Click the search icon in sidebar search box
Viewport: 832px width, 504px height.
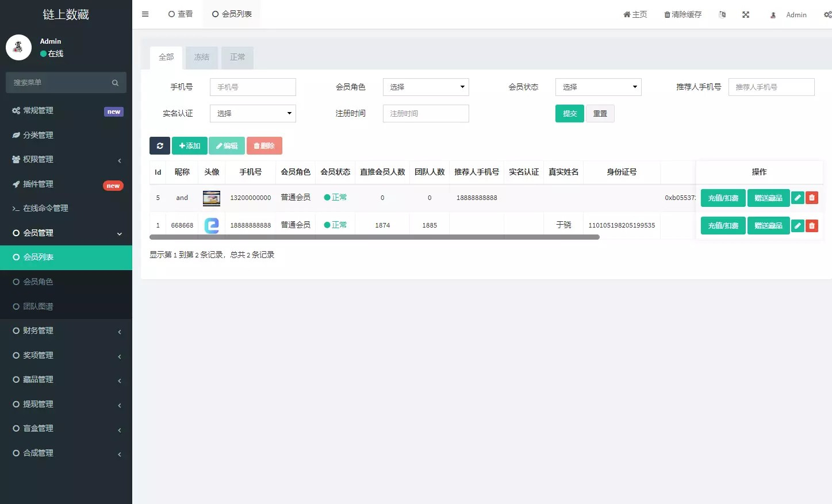pyautogui.click(x=115, y=83)
